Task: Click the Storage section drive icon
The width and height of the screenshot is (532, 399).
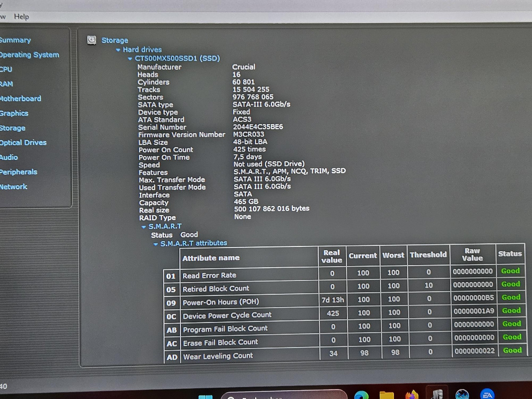Action: [91, 40]
